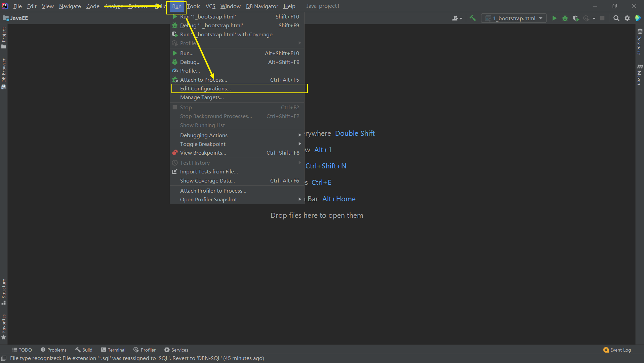The height and width of the screenshot is (363, 644).
Task: Open the Build tool window at the bottom
Action: [x=84, y=350]
